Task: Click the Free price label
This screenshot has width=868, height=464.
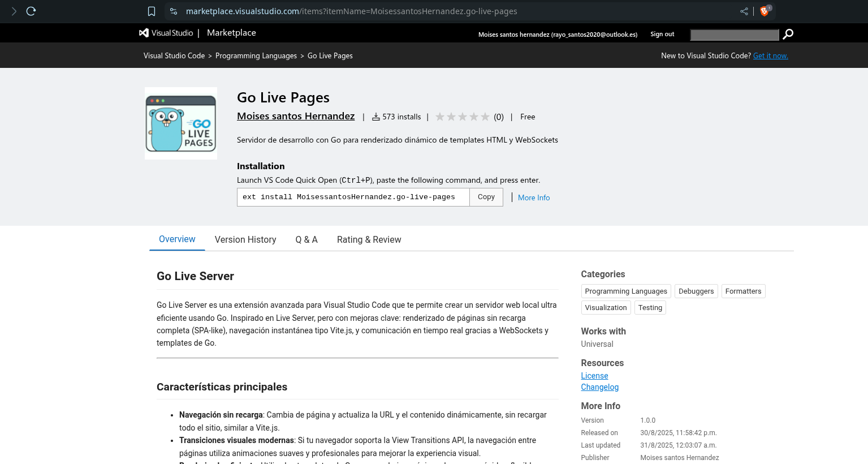Action: coord(528,117)
